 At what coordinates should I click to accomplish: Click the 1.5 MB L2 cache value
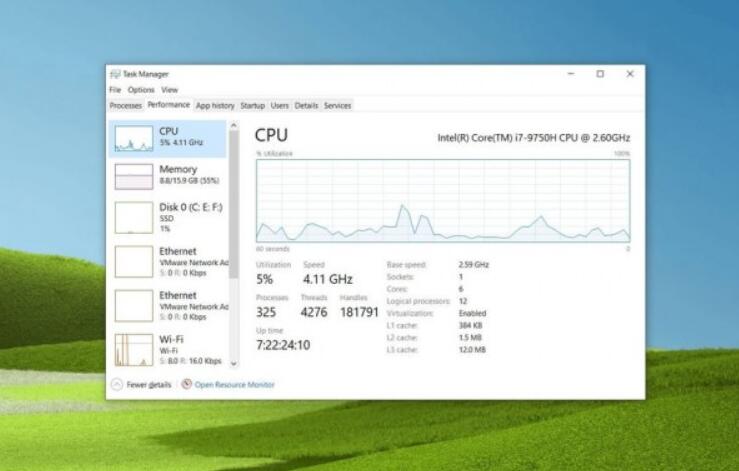click(x=470, y=338)
